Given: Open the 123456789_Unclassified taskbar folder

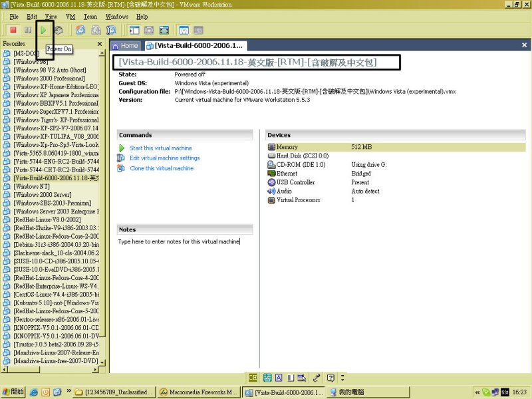Looking at the screenshot, I should (114, 392).
